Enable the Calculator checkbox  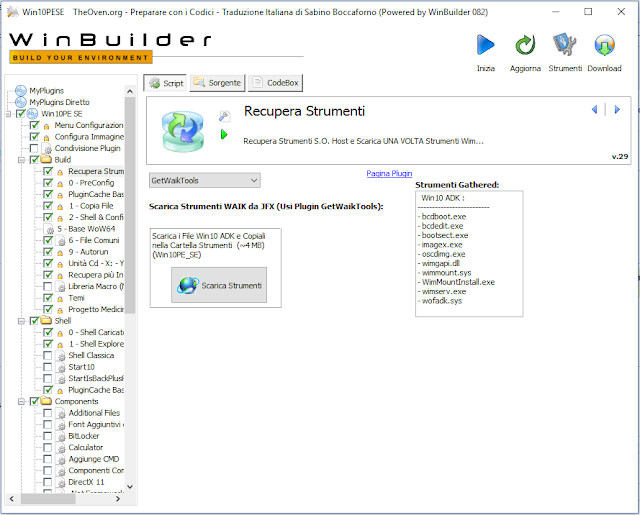click(x=48, y=447)
